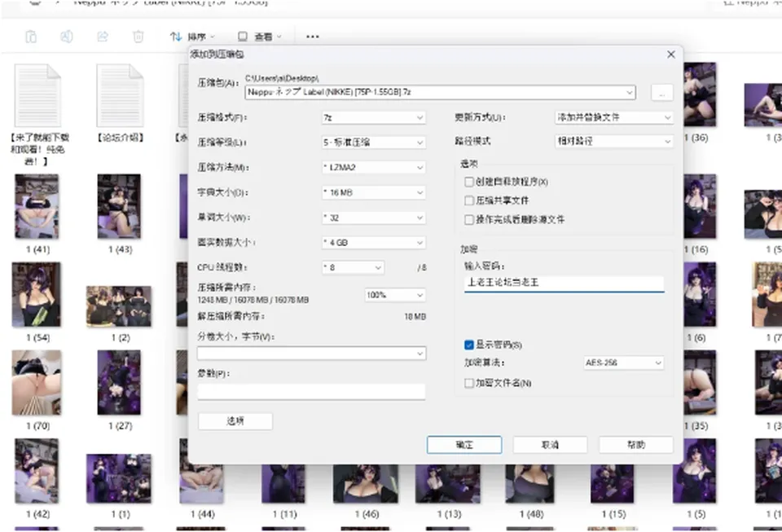
Task: Click the 取消 cancel button
Action: pyautogui.click(x=550, y=445)
